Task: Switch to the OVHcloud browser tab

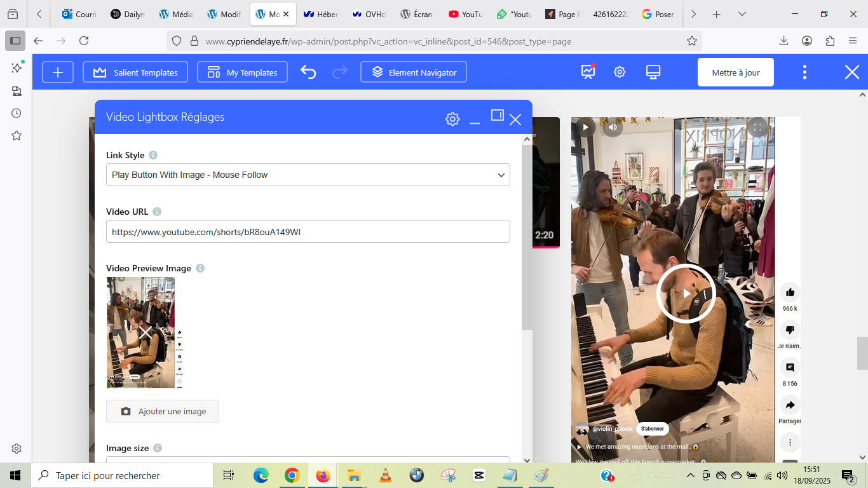Action: click(x=369, y=14)
